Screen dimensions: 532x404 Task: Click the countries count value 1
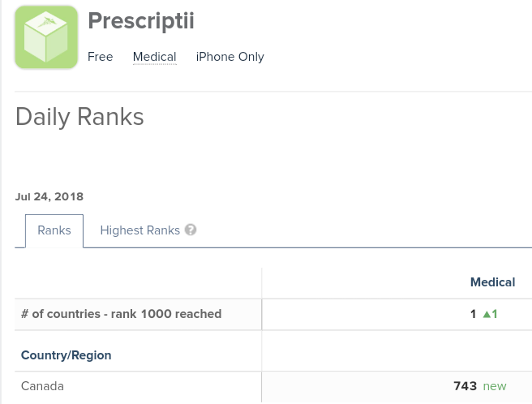click(x=473, y=314)
